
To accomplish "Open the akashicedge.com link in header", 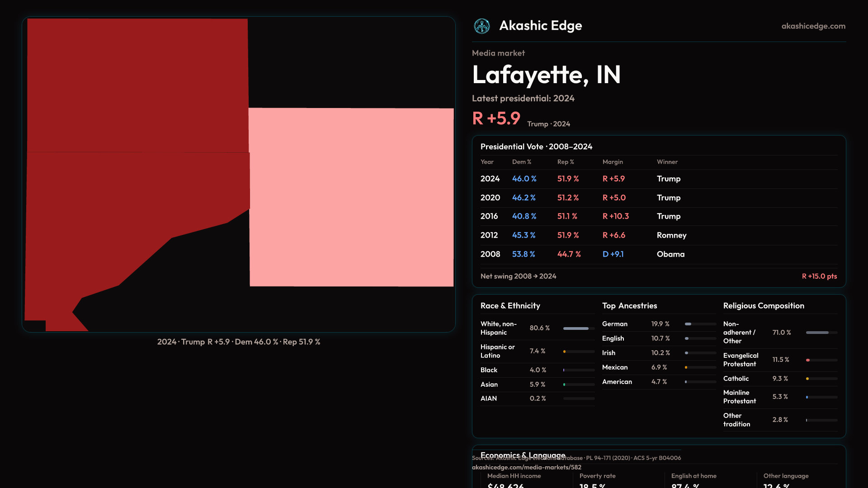I will click(813, 26).
